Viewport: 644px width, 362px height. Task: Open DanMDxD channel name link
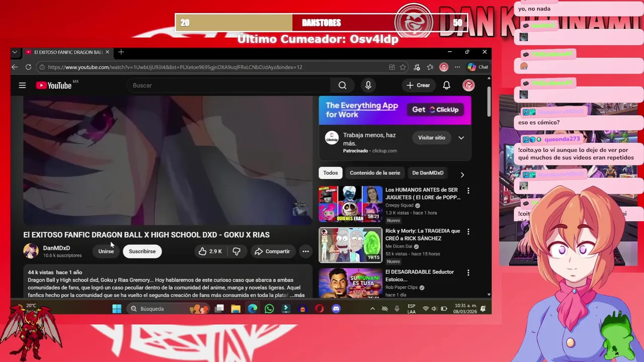(56, 248)
